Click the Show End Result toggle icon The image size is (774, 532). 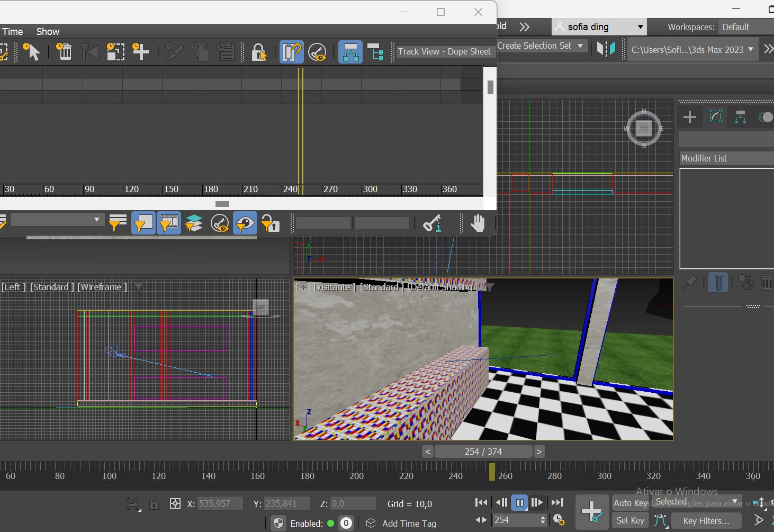pyautogui.click(x=718, y=282)
